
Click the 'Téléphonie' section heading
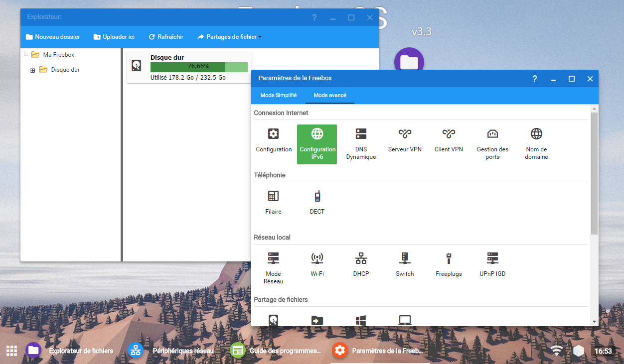(x=270, y=175)
